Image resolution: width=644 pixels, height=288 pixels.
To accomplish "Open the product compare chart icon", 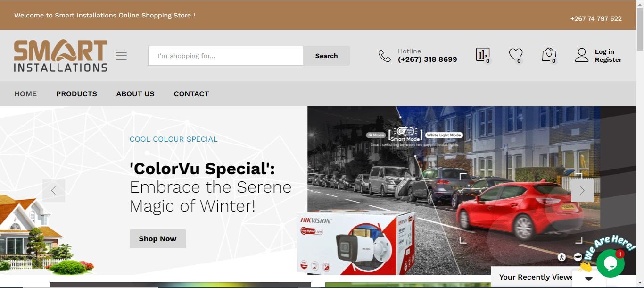I will (482, 55).
